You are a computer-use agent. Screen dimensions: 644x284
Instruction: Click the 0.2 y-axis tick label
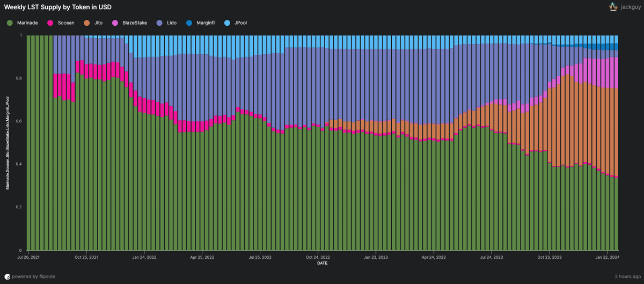pyautogui.click(x=19, y=207)
